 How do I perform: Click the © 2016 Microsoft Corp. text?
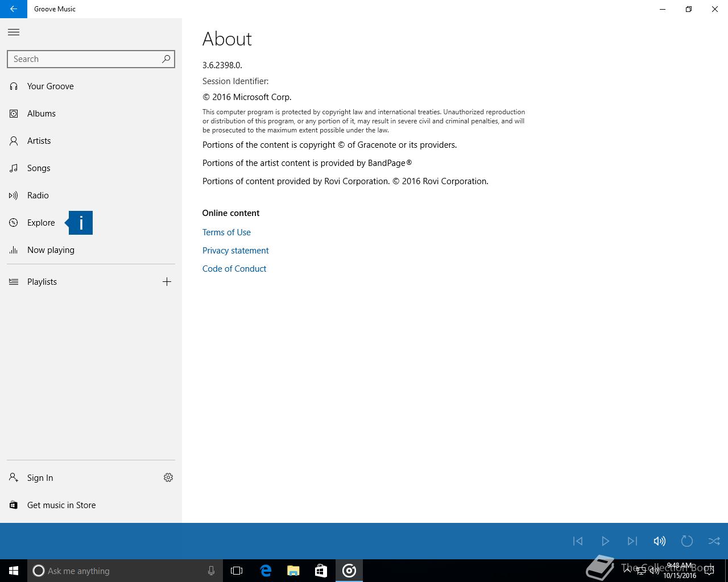click(247, 97)
